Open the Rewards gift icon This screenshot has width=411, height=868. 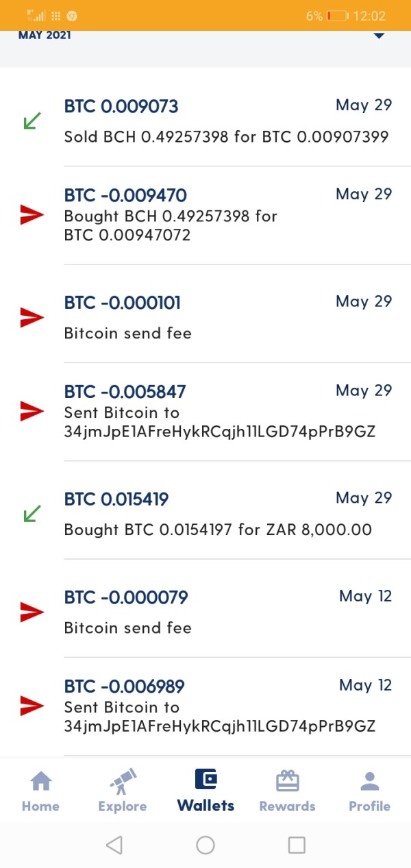(287, 781)
